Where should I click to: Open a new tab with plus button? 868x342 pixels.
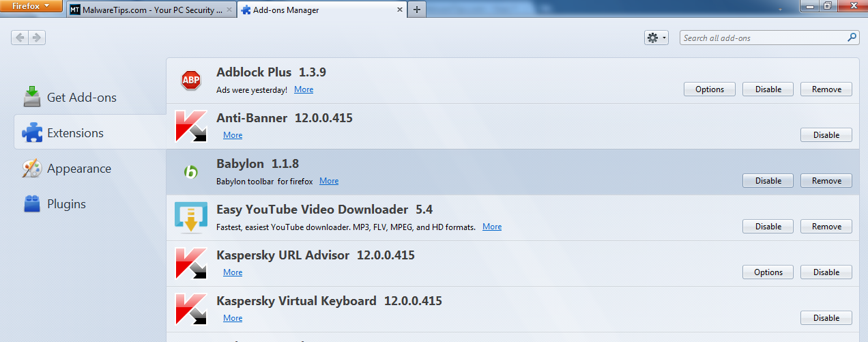417,10
